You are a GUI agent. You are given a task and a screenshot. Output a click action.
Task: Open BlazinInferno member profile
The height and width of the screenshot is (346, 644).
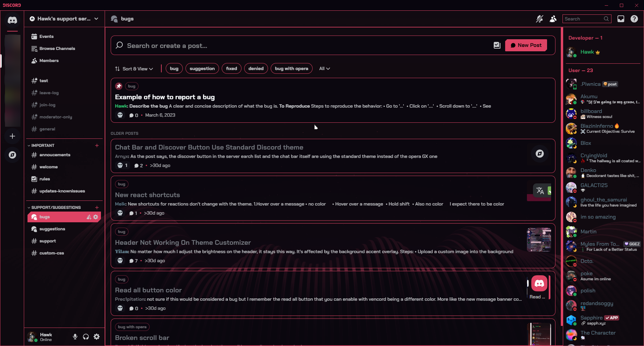603,128
